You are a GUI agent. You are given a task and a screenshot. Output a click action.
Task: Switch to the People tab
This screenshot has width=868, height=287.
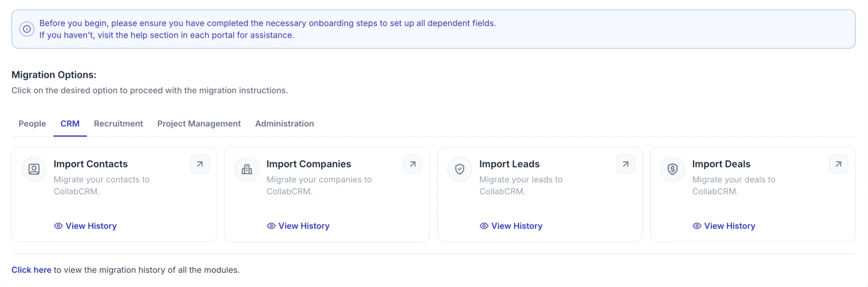(x=32, y=124)
